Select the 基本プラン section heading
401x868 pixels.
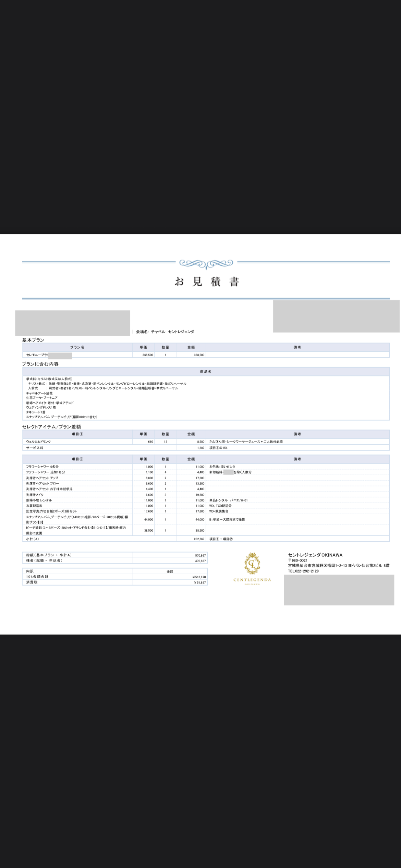(x=33, y=340)
